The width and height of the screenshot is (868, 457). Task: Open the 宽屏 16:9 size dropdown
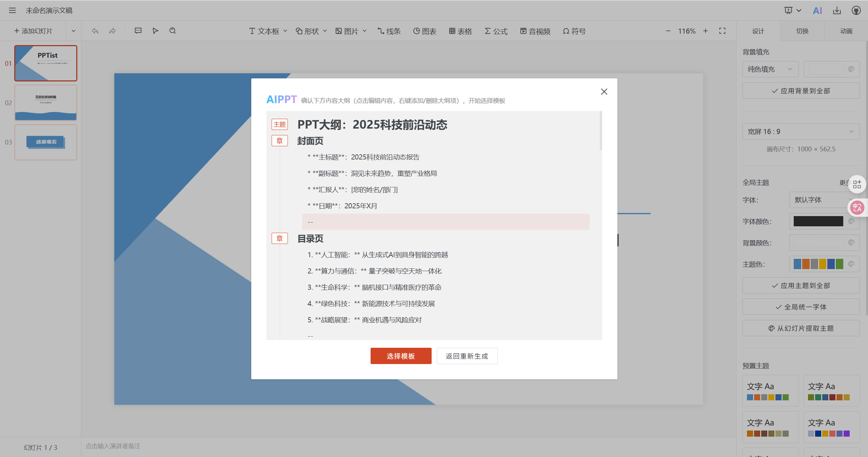coord(801,132)
